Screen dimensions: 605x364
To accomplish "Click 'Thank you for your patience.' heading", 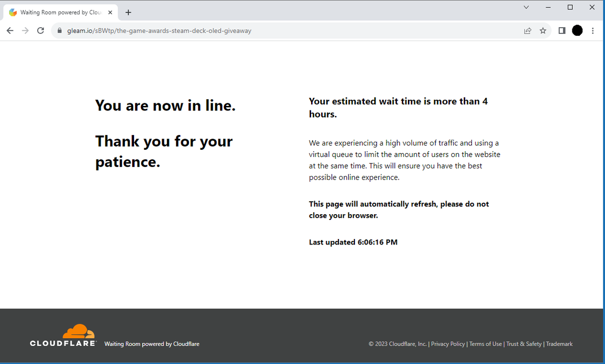I will tap(164, 151).
